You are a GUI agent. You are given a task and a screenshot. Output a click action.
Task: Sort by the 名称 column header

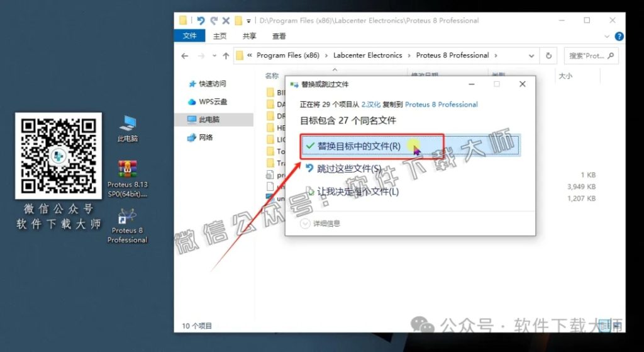pos(272,76)
